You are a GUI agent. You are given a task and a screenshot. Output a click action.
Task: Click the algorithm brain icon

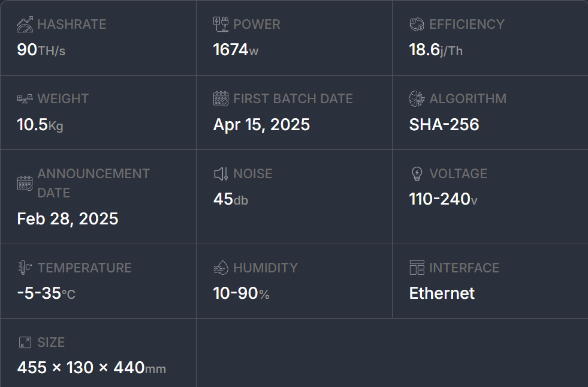point(417,99)
